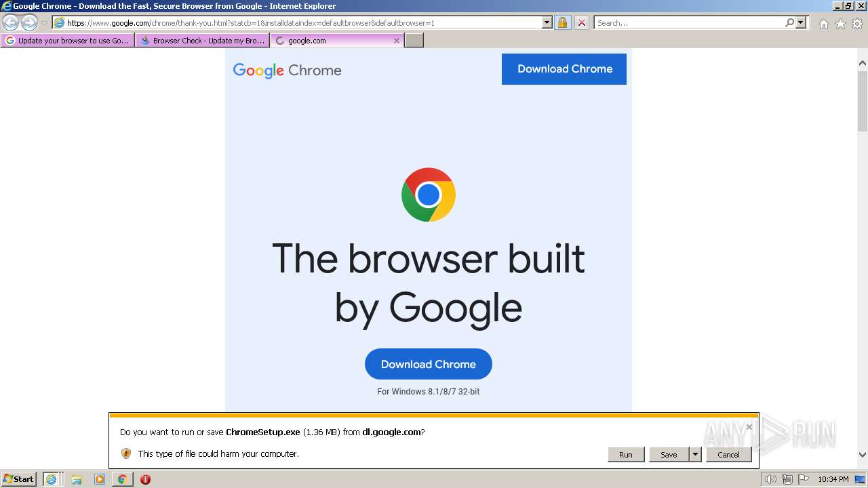Click the red stop taskbar icon

pyautogui.click(x=145, y=479)
